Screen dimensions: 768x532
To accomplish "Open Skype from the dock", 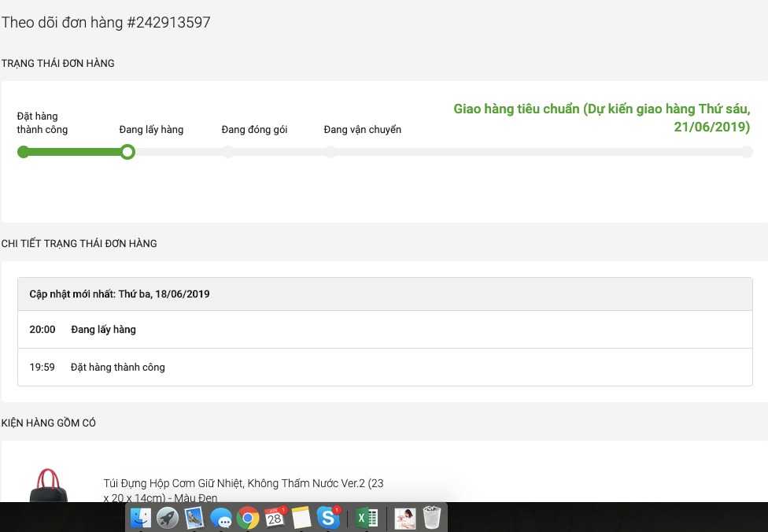I will [328, 517].
